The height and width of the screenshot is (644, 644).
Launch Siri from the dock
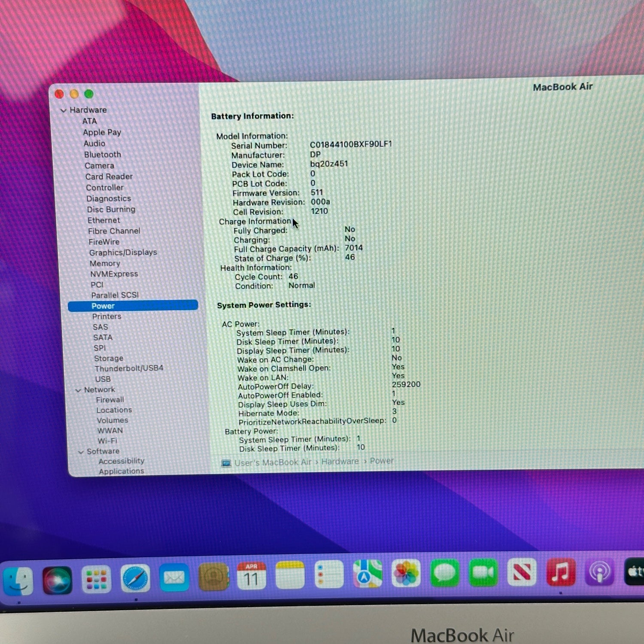coord(57,580)
